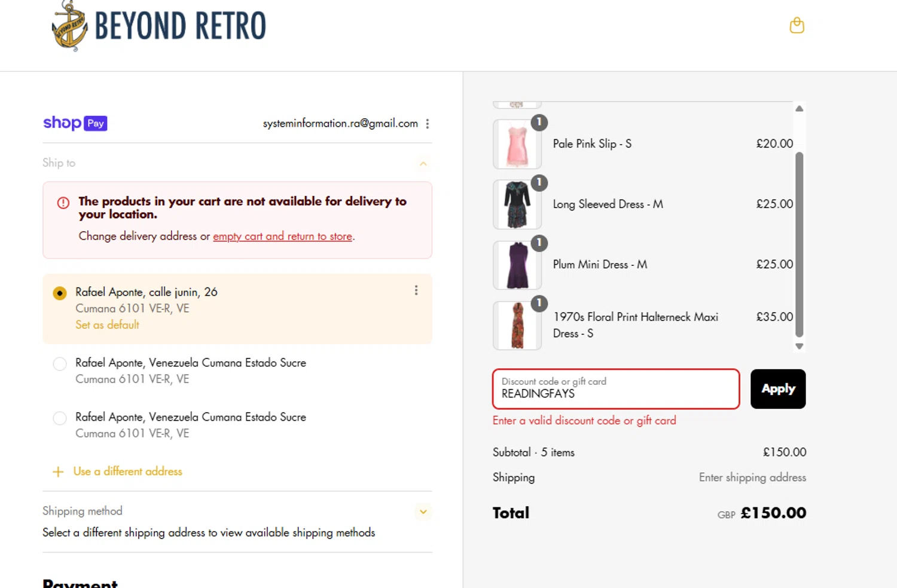
Task: Click the Long Sleeved Dress thumbnail
Action: pos(517,204)
